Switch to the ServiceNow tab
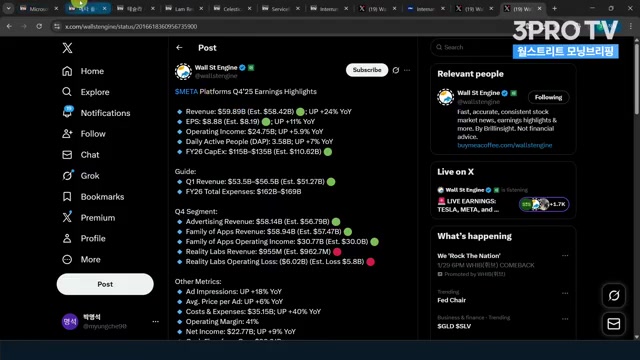The height and width of the screenshot is (360, 640). (x=281, y=9)
